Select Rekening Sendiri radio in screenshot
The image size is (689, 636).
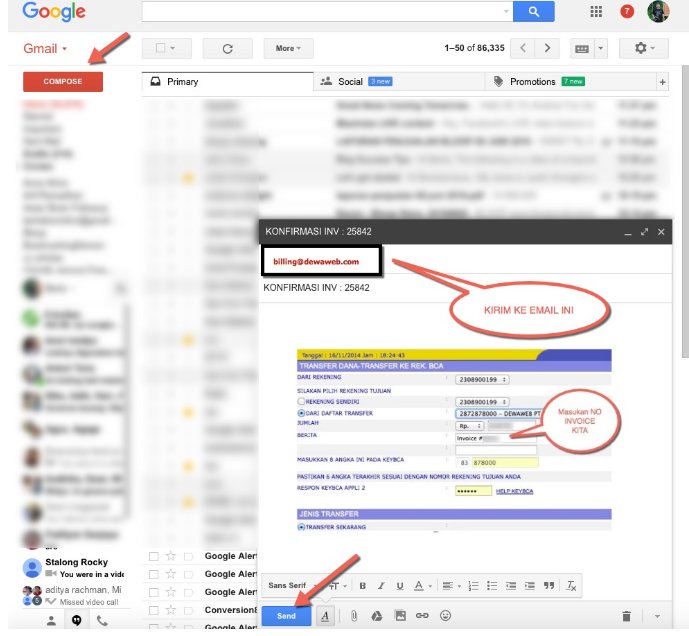click(x=301, y=401)
